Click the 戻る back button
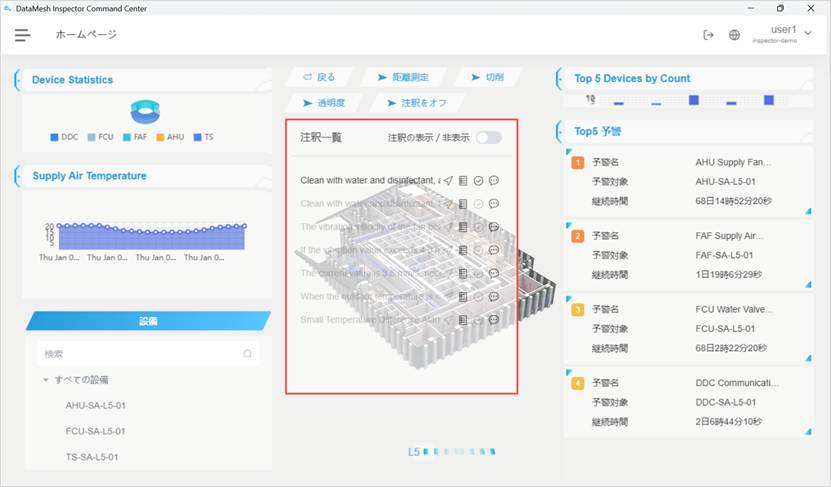The image size is (831, 487). [x=319, y=77]
